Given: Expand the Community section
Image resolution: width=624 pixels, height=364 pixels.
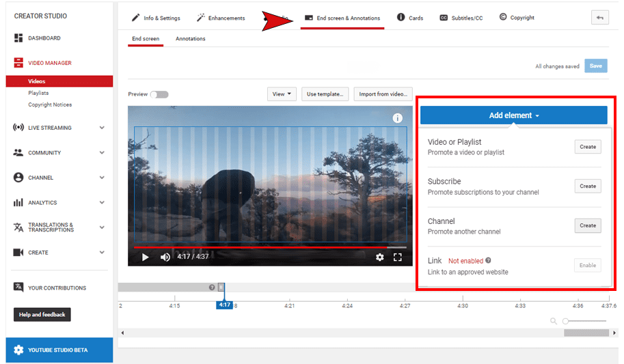Looking at the screenshot, I should click(x=102, y=153).
